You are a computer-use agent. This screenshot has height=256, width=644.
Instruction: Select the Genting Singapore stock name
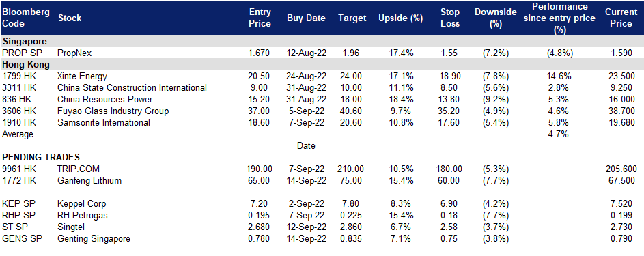[94, 238]
